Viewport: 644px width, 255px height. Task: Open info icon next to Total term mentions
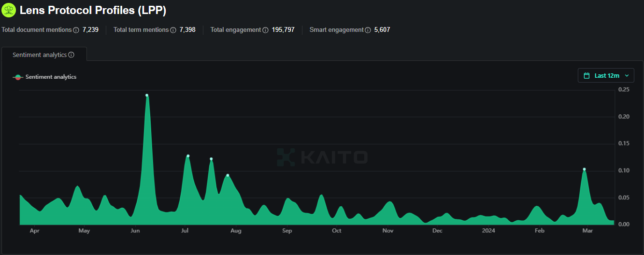[x=173, y=30]
